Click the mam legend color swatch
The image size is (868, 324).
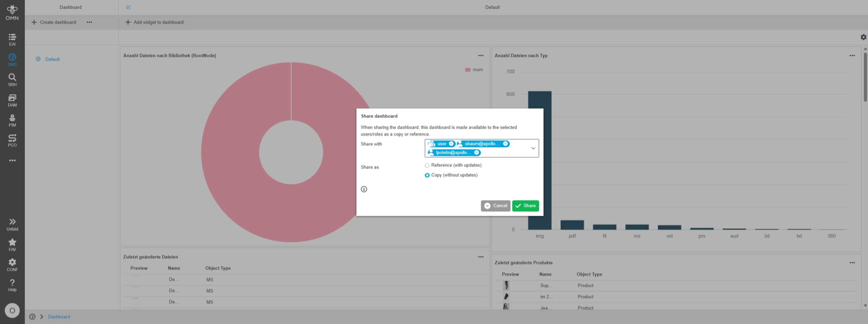pyautogui.click(x=468, y=70)
